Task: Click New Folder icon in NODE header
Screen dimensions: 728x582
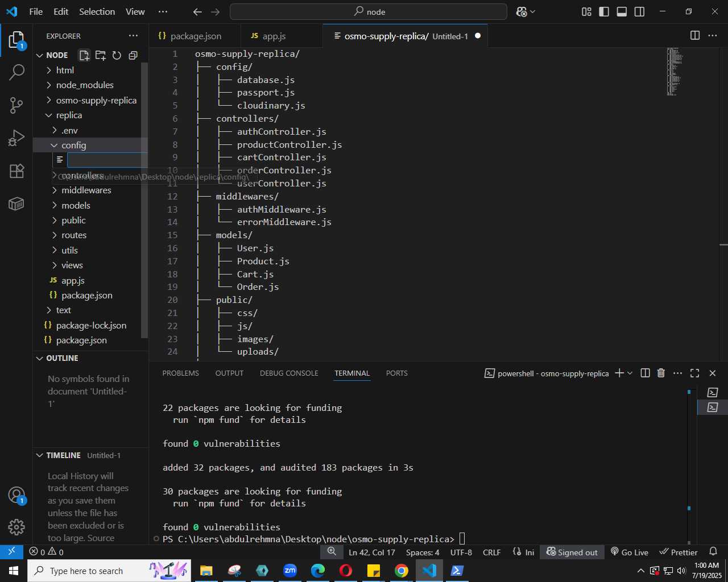Action: point(101,55)
